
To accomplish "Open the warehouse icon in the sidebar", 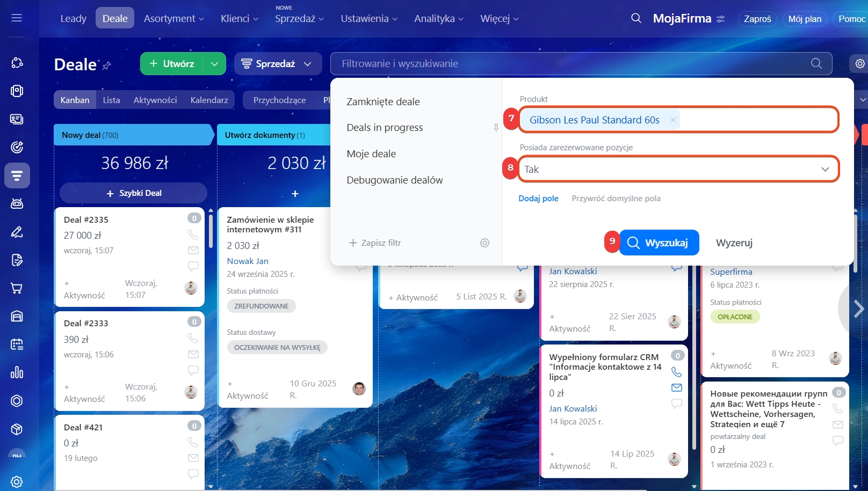I will pos(17,316).
